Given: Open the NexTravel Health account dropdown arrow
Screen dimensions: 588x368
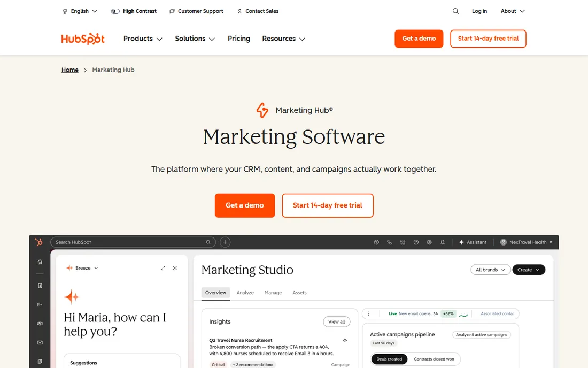Looking at the screenshot, I should click(551, 242).
